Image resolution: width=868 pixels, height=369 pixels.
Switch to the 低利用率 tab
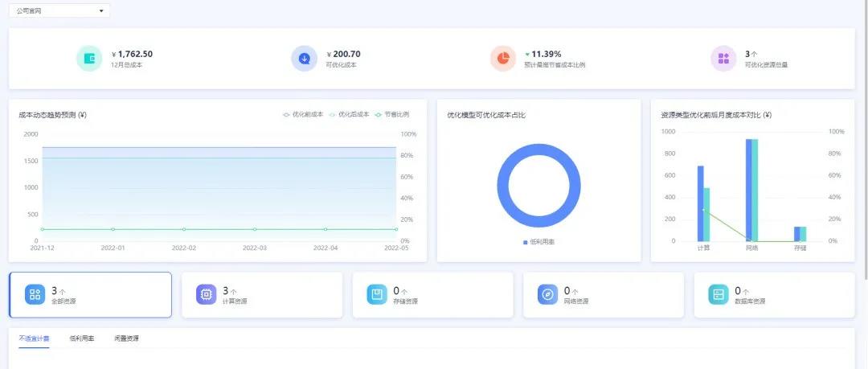(x=82, y=338)
